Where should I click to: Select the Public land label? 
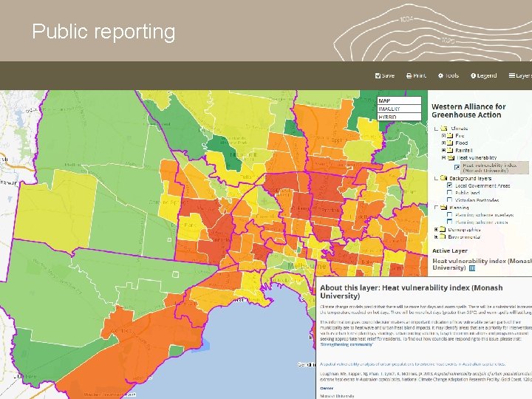pyautogui.click(x=467, y=193)
